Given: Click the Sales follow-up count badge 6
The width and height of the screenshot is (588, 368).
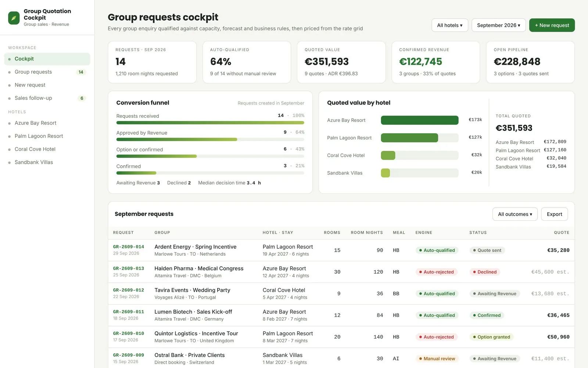Looking at the screenshot, I should [x=82, y=98].
